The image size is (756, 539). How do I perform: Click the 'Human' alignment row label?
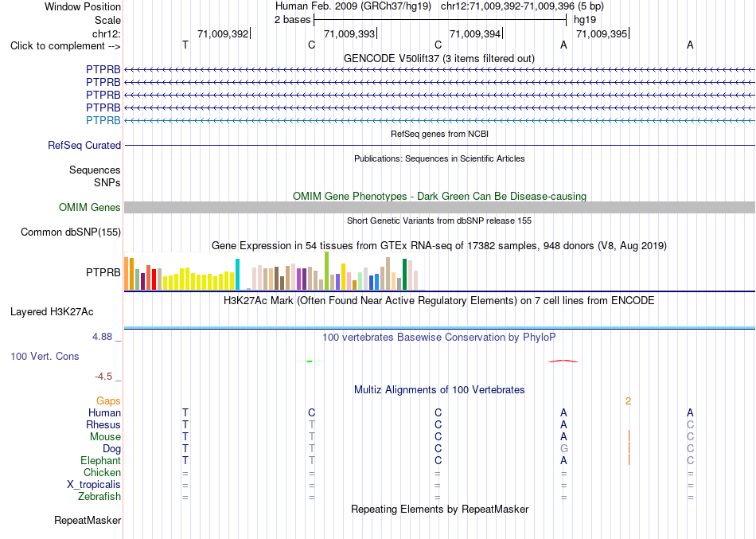click(104, 412)
